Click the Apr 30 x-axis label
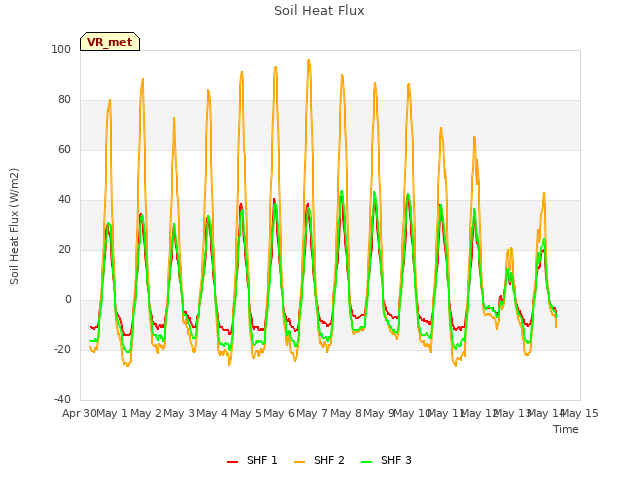 click(x=79, y=413)
